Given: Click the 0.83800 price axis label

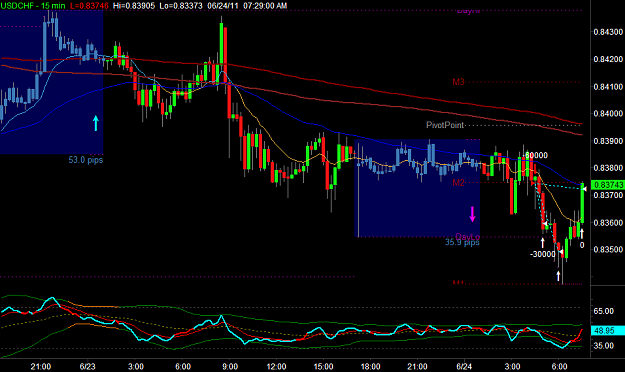Looking at the screenshot, I should (x=608, y=168).
